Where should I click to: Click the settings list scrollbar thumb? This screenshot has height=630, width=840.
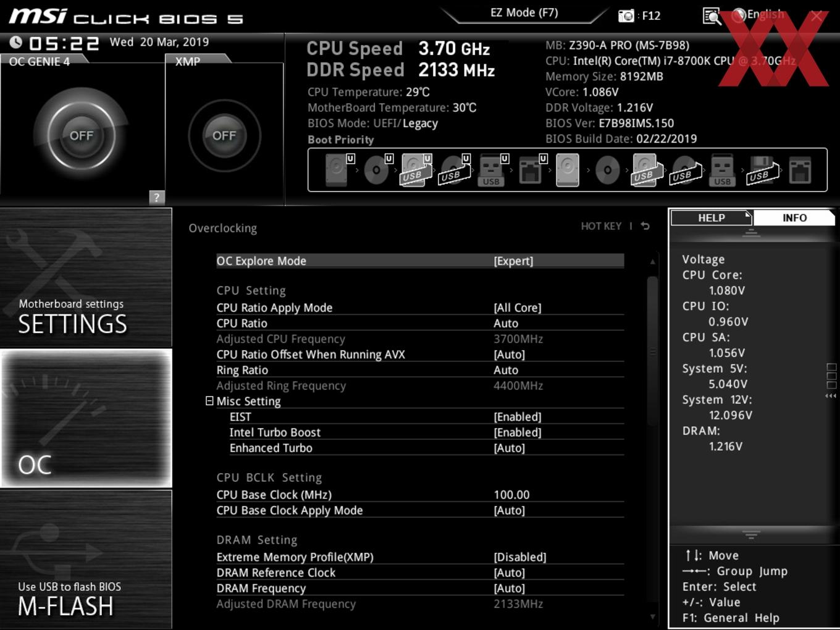point(653,351)
